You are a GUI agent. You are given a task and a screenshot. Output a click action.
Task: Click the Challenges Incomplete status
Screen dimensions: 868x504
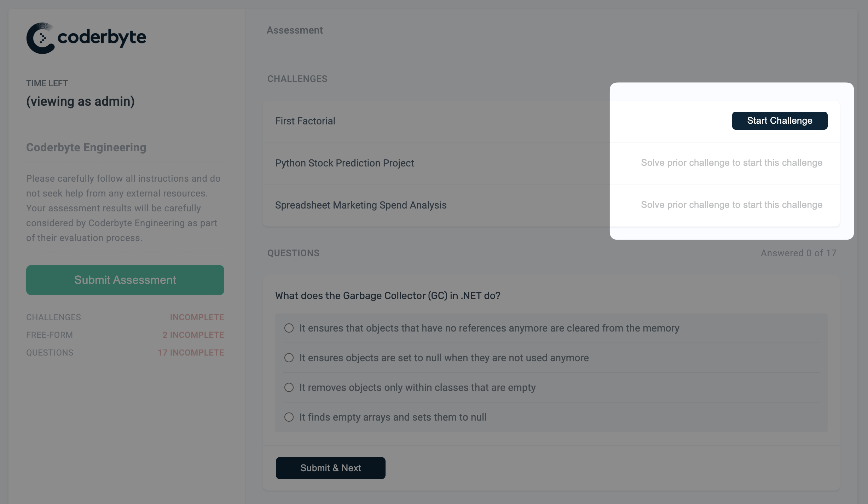tap(197, 317)
